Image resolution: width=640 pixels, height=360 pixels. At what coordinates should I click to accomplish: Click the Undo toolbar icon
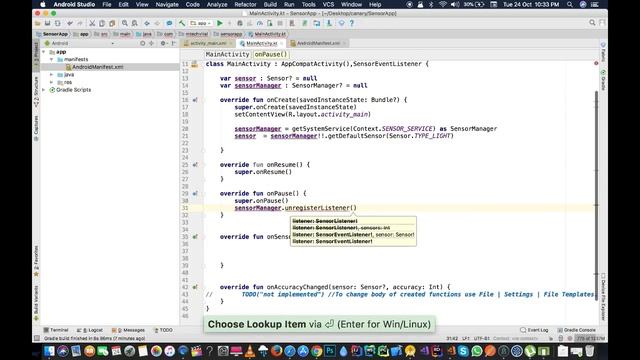(70, 23)
